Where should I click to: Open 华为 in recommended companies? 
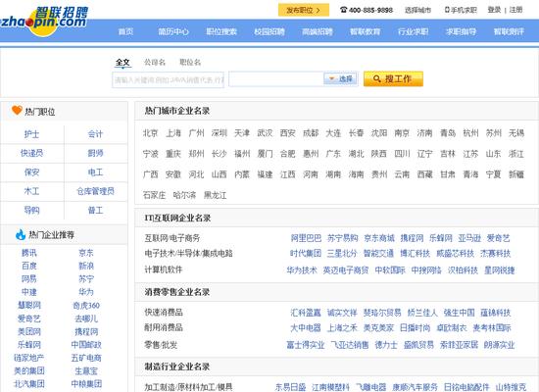pyautogui.click(x=86, y=292)
